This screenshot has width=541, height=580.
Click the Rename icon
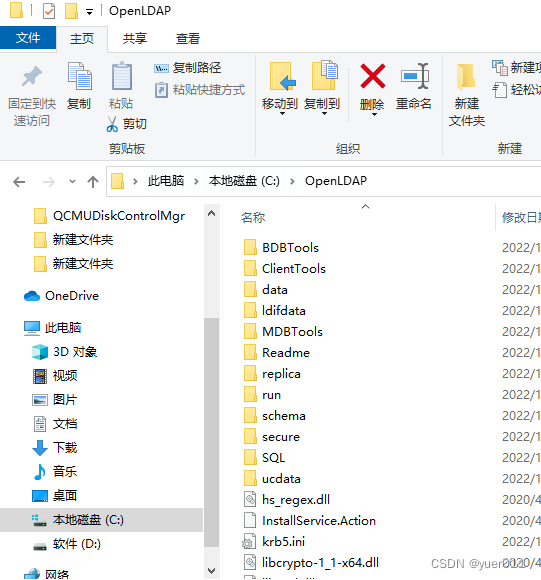[415, 76]
